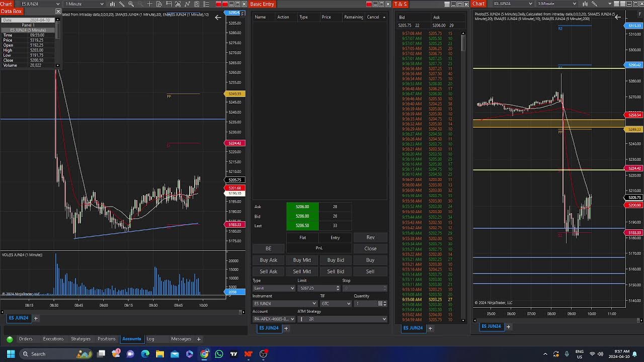Activate zoom in magnifier on left chart
Viewport: 644px width, 362px height.
pyautogui.click(x=131, y=4)
